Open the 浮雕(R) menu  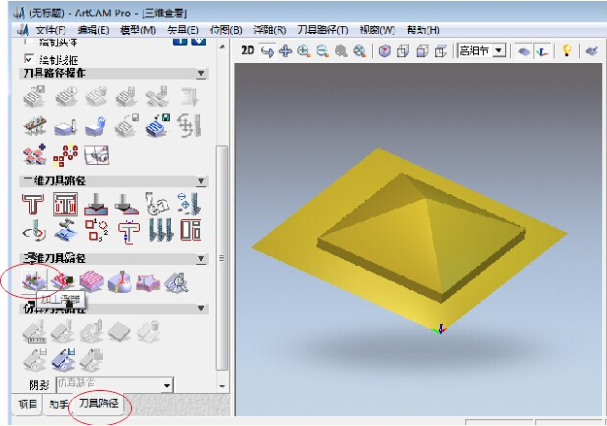(270, 30)
